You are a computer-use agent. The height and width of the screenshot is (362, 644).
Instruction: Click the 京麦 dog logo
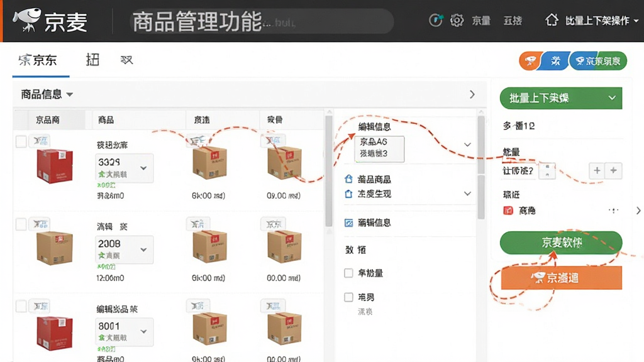point(27,19)
